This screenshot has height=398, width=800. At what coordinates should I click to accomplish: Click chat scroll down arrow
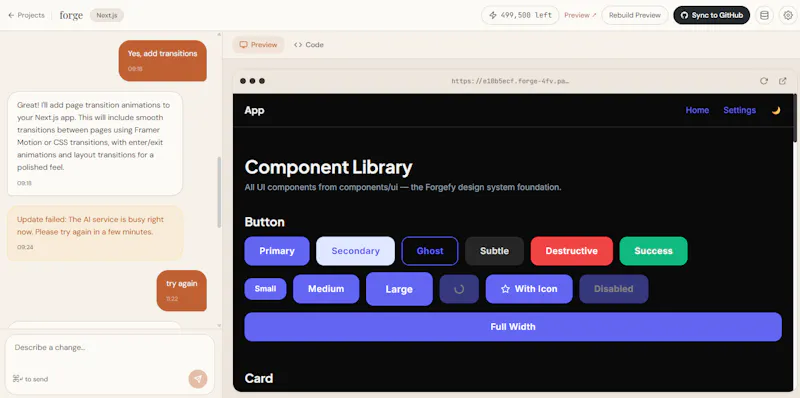(x=219, y=325)
